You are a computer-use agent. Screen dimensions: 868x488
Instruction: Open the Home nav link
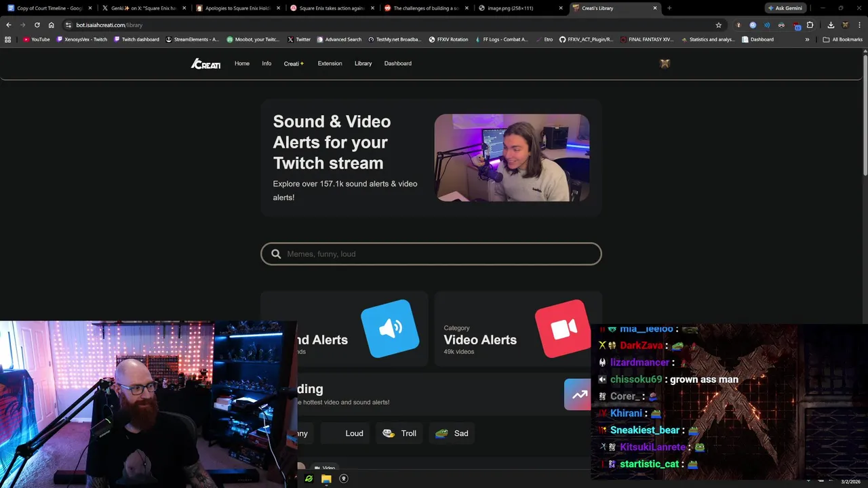(242, 64)
